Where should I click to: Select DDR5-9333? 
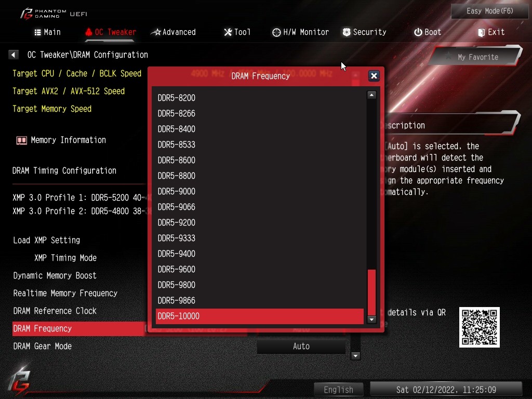point(260,238)
